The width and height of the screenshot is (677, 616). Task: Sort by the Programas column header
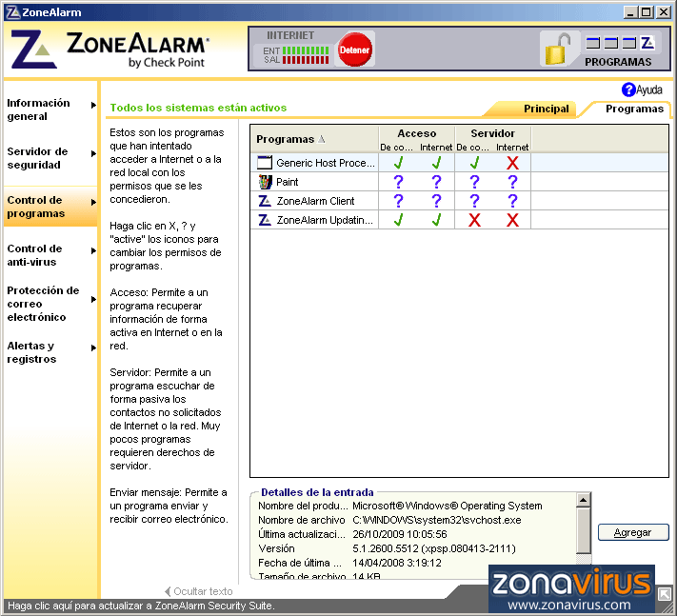(313, 139)
